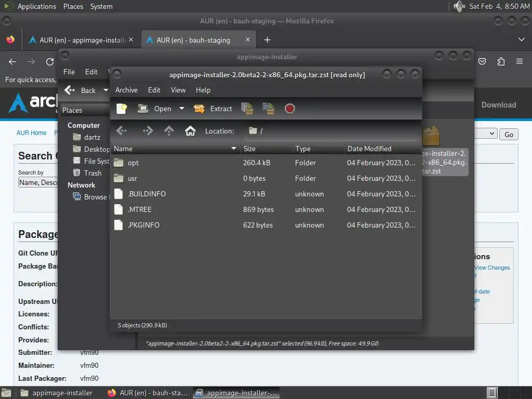Viewport: 532px width, 399px height.
Task: Go back in archive location history
Action: pyautogui.click(x=122, y=130)
